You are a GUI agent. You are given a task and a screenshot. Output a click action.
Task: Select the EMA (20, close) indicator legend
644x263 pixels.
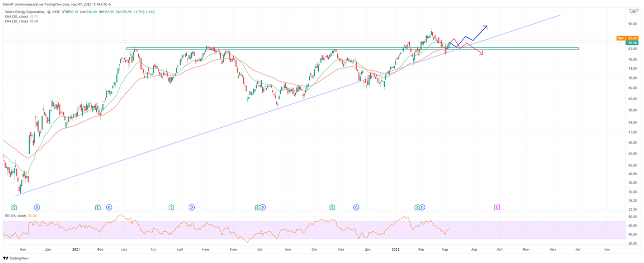[x=17, y=21]
